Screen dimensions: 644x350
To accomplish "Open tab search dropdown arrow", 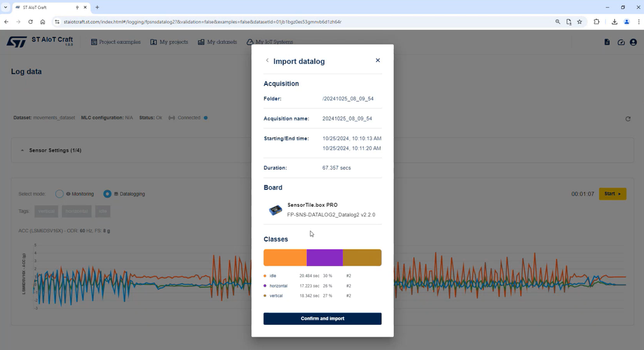I will 6,7.
